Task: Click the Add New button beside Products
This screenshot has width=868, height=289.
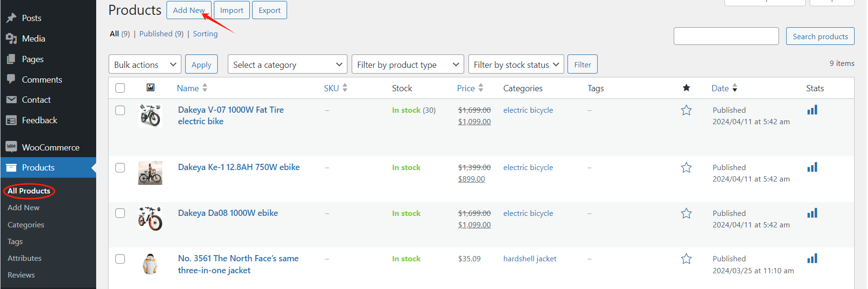Action: pyautogui.click(x=189, y=10)
